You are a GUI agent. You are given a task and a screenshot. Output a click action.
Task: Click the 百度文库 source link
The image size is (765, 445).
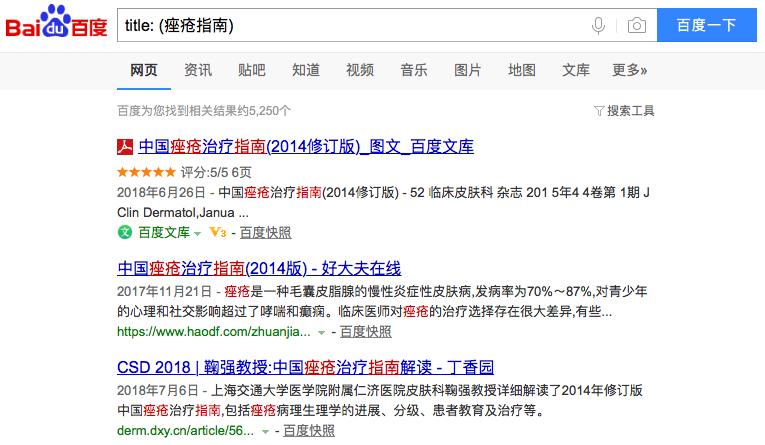[x=164, y=233]
